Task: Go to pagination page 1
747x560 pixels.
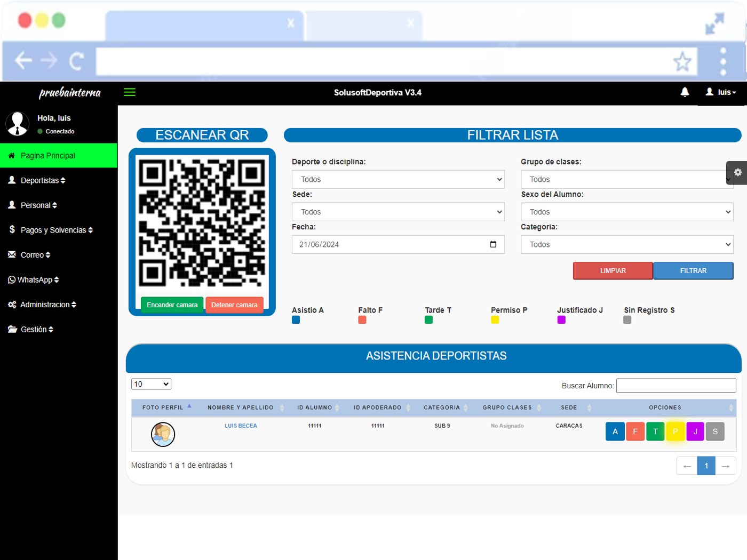Action: coord(706,466)
